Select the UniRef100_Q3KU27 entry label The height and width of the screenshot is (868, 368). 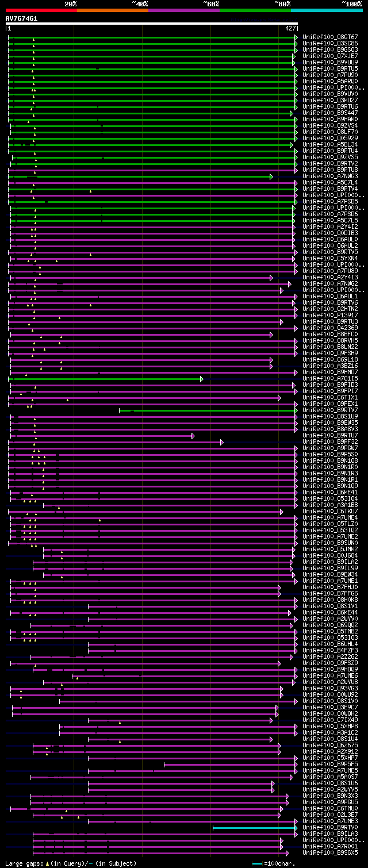[330, 100]
